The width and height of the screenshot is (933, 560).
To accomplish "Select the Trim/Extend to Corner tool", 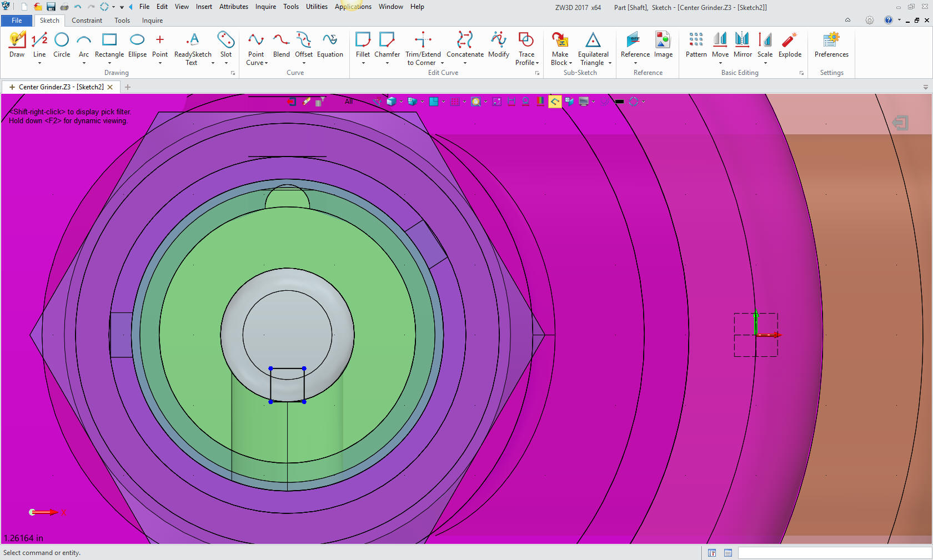I will [423, 48].
